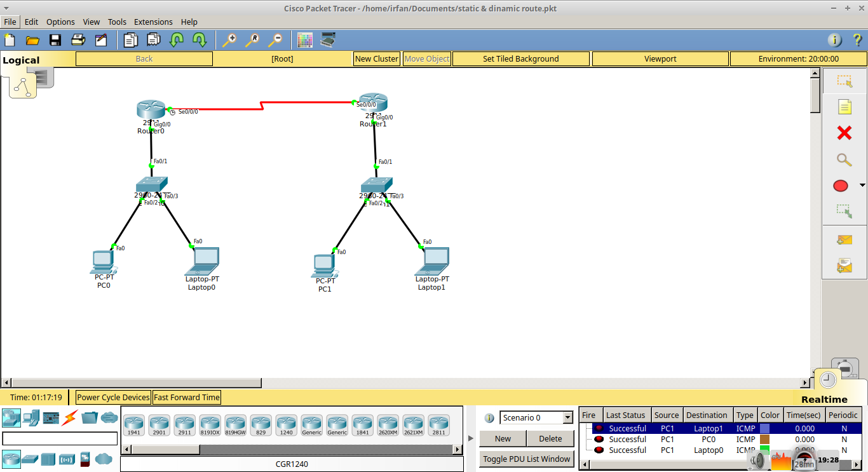Reset zoom with the R magnifier
Image resolution: width=868 pixels, height=472 pixels.
coord(252,40)
